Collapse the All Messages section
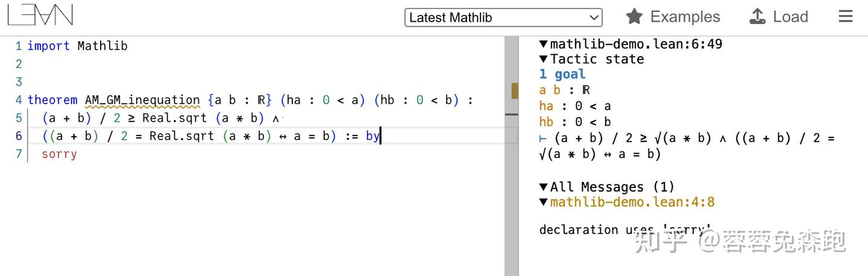Viewport: 868px width, 276px height. pyautogui.click(x=543, y=187)
